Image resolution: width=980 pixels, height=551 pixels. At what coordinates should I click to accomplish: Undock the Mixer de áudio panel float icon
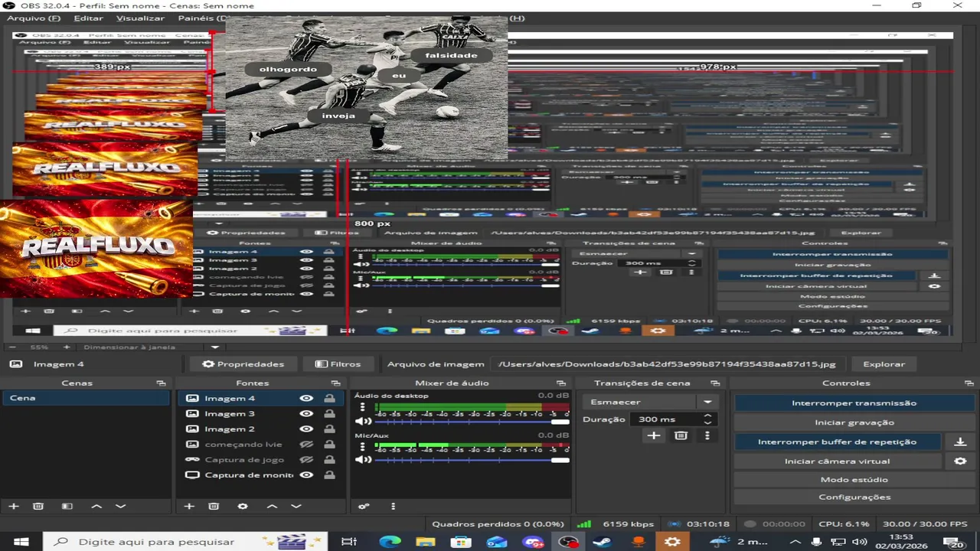(x=562, y=383)
